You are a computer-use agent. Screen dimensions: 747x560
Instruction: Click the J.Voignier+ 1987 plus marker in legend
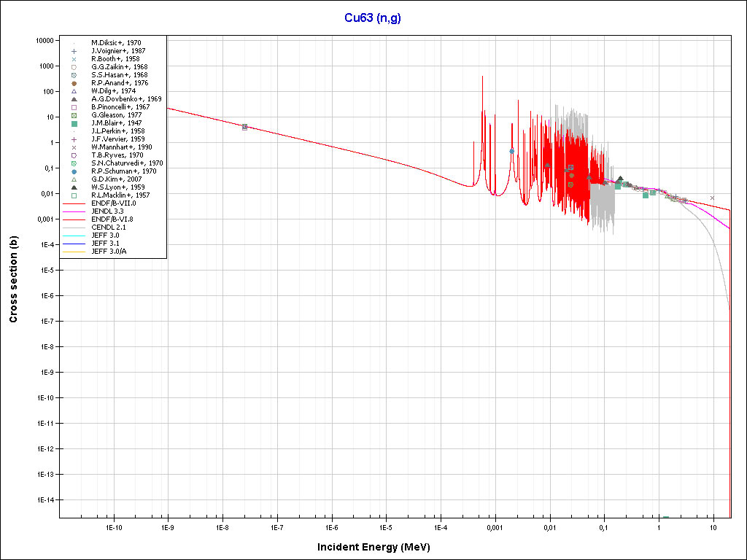pyautogui.click(x=74, y=51)
